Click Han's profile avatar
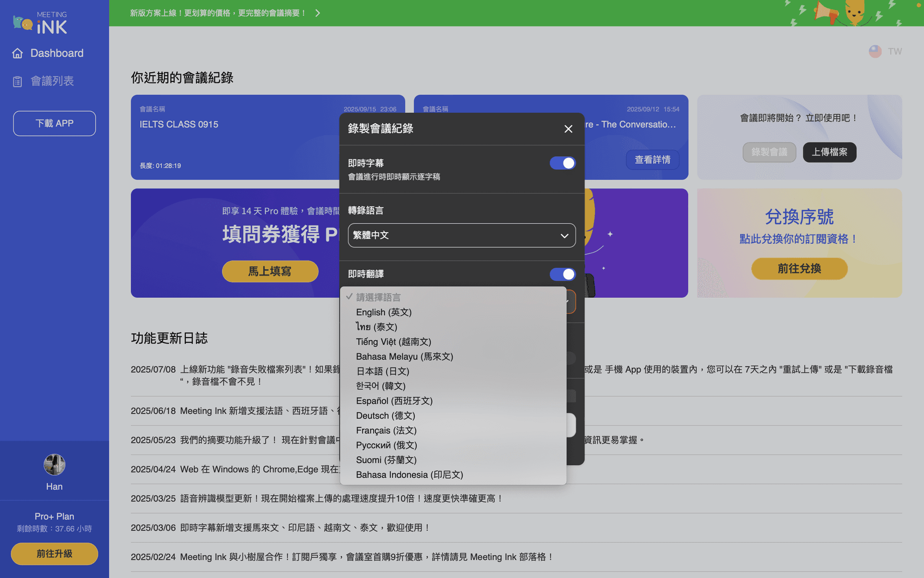The height and width of the screenshot is (578, 924). point(54,465)
